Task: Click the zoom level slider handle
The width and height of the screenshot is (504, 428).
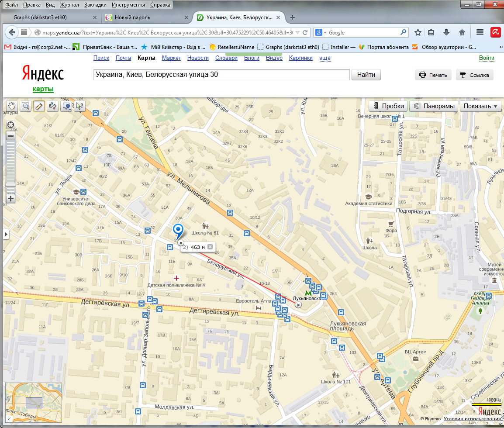Action: (x=10, y=185)
